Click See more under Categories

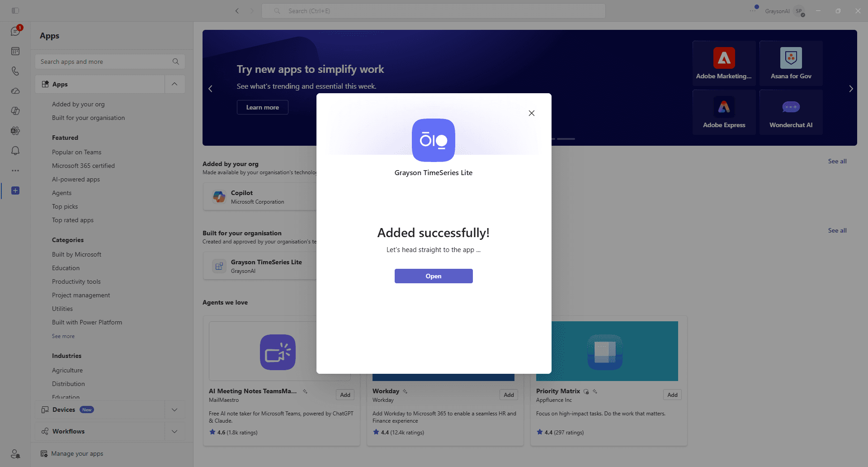click(x=63, y=336)
